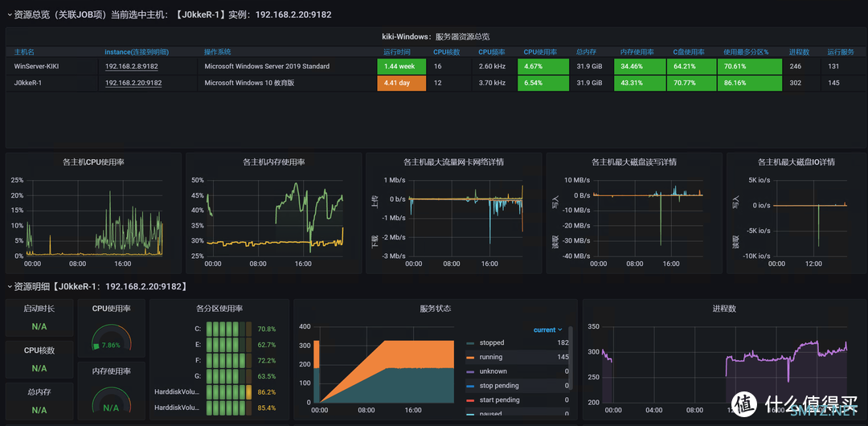Toggle the running series in the legend
This screenshot has height=426, width=868.
[491, 358]
